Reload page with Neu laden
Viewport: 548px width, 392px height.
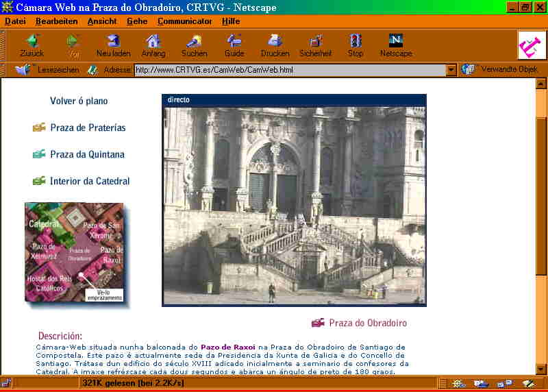(113, 45)
